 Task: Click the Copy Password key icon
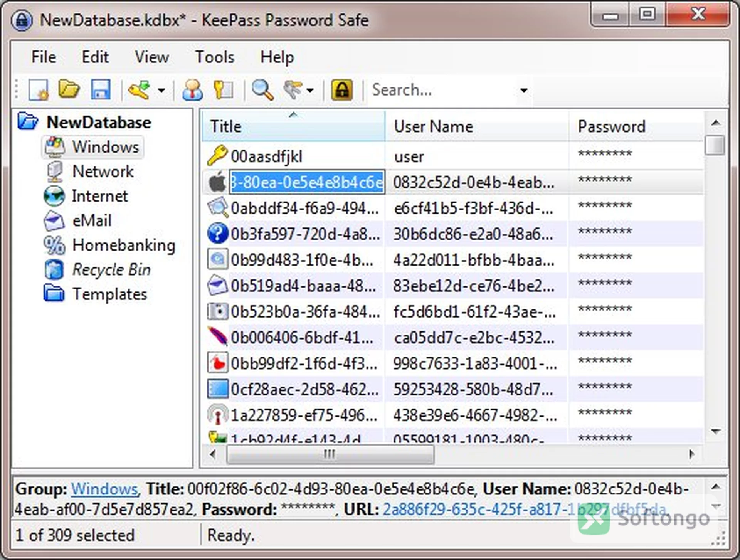224,90
